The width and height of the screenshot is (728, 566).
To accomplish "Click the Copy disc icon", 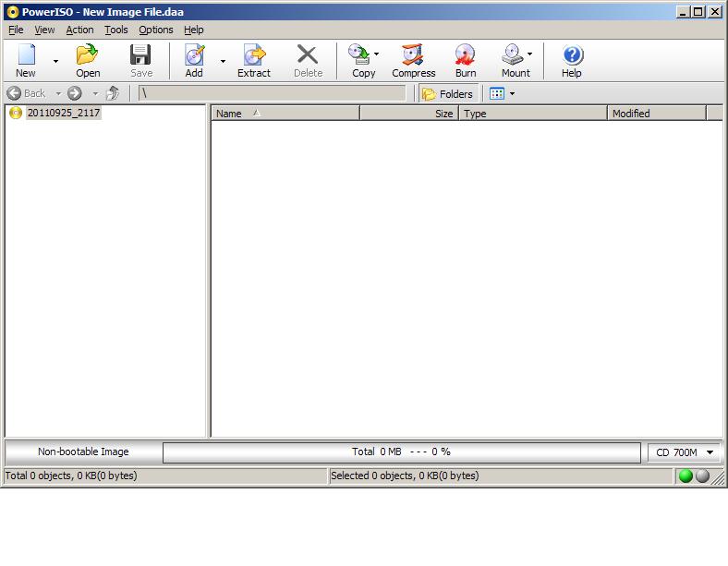I will 359,61.
